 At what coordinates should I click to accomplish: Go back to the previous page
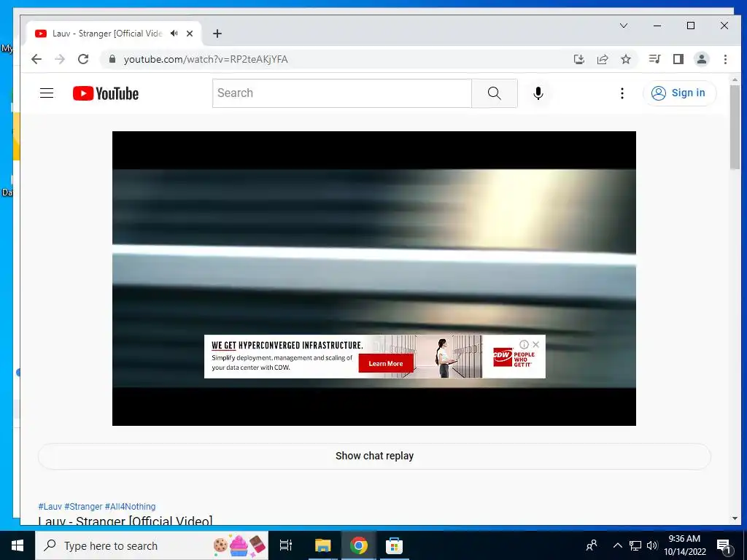(36, 59)
